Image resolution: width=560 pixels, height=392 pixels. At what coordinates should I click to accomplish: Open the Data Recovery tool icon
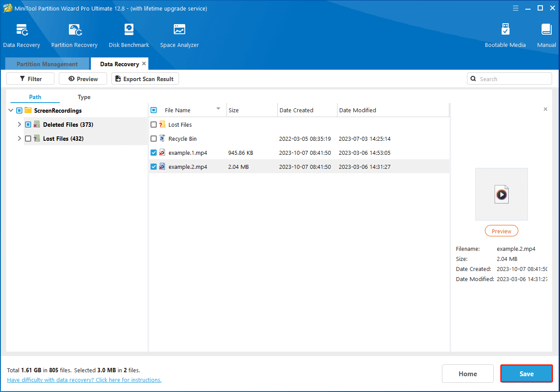click(22, 30)
